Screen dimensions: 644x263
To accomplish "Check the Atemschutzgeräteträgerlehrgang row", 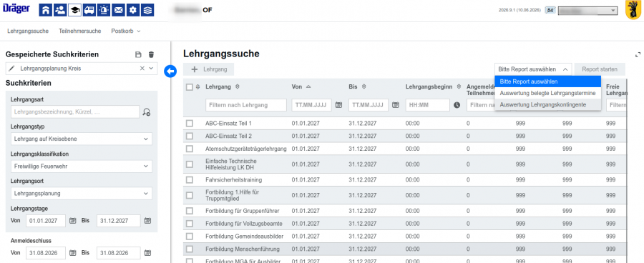I will tap(190, 149).
